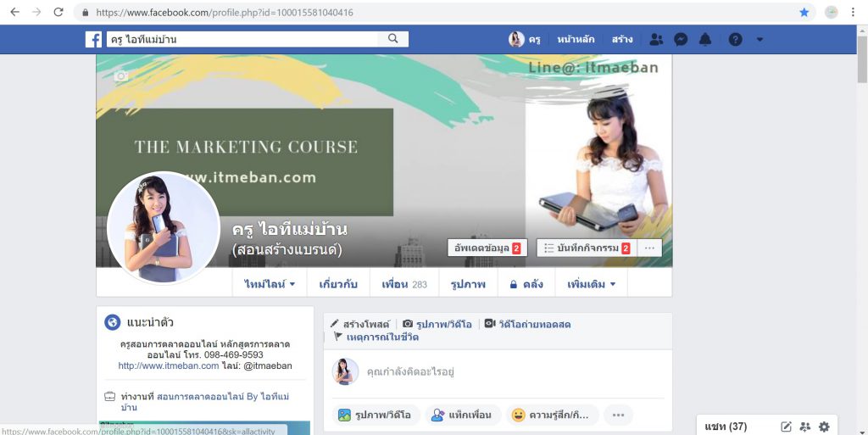Open the large profile picture
Viewport: 868px width, 435px height.
164,227
